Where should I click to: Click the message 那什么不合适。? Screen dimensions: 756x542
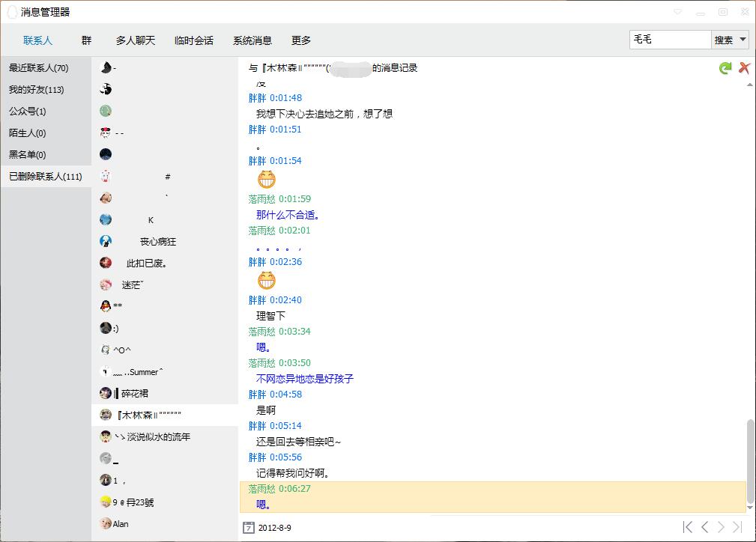(288, 215)
